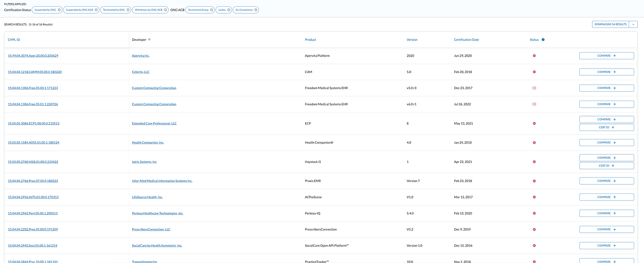
Task: Compare SocialCare Open API Platform listing
Action: point(606,246)
